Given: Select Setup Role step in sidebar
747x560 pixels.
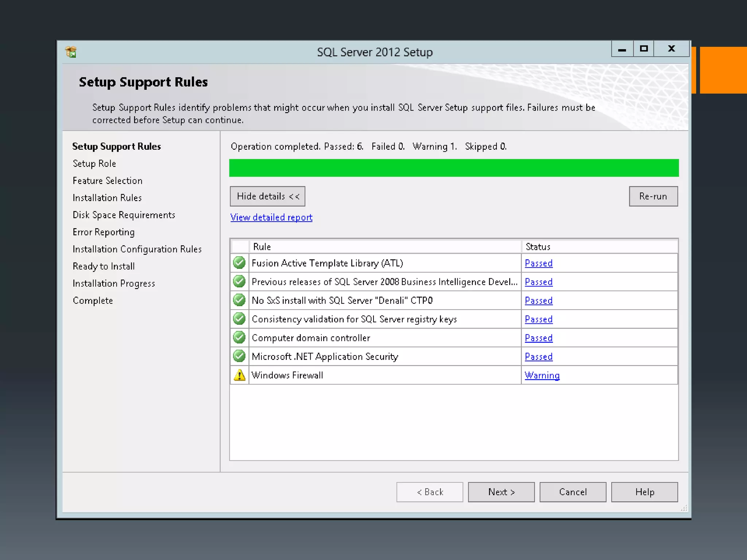Looking at the screenshot, I should (x=94, y=164).
